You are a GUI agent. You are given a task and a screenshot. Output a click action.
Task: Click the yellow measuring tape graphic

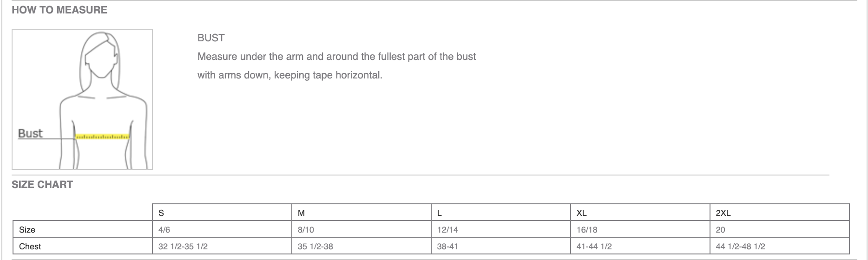click(102, 137)
